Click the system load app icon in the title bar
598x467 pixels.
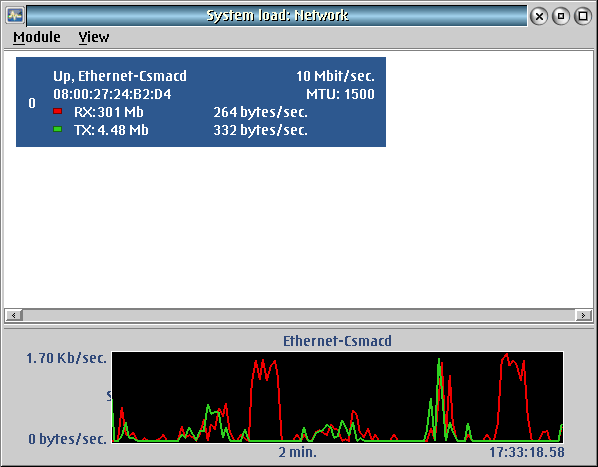[x=15, y=16]
